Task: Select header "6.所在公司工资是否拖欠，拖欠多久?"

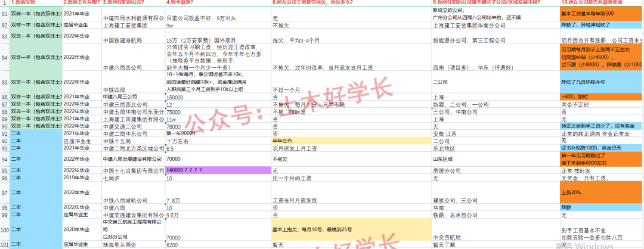Action: (x=351, y=2)
